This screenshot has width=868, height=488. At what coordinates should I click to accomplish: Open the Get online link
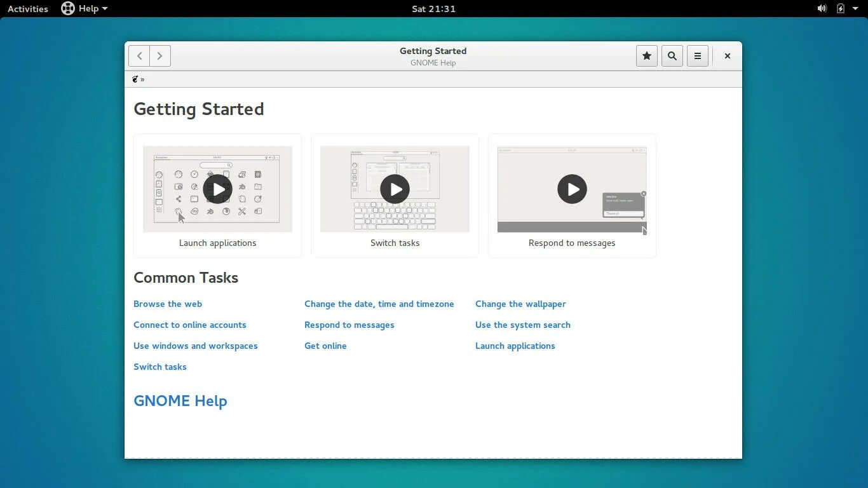[x=325, y=346]
